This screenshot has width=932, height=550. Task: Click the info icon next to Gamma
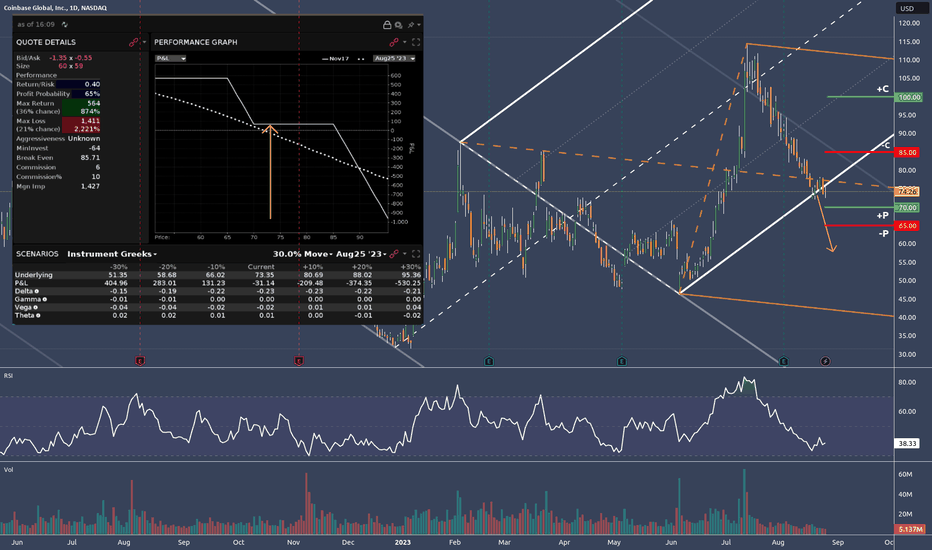point(44,299)
